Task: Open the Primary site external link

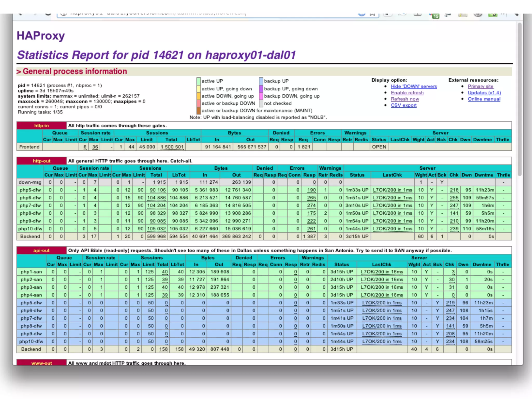Action: click(x=480, y=87)
